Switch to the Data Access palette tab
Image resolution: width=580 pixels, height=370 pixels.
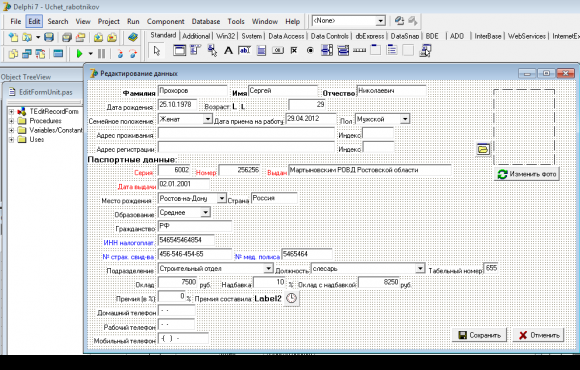tap(286, 36)
